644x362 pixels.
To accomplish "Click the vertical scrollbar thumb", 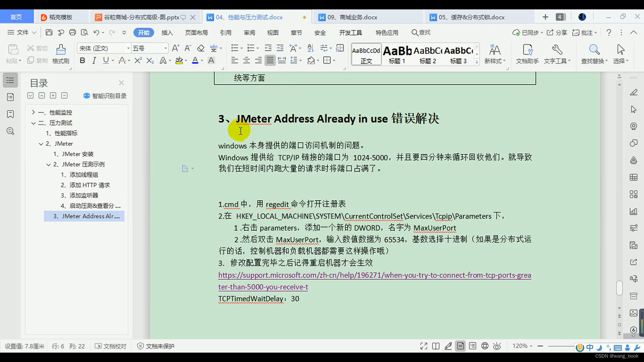I will click(x=619, y=288).
